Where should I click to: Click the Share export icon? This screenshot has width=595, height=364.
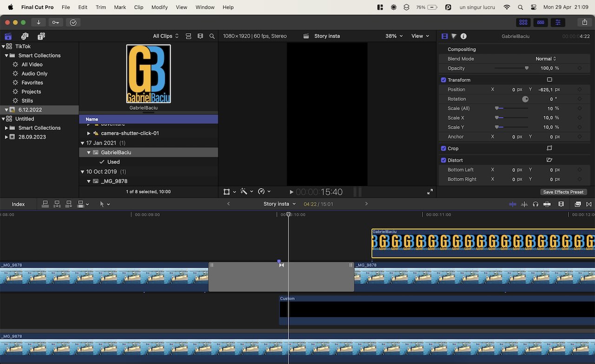point(584,22)
